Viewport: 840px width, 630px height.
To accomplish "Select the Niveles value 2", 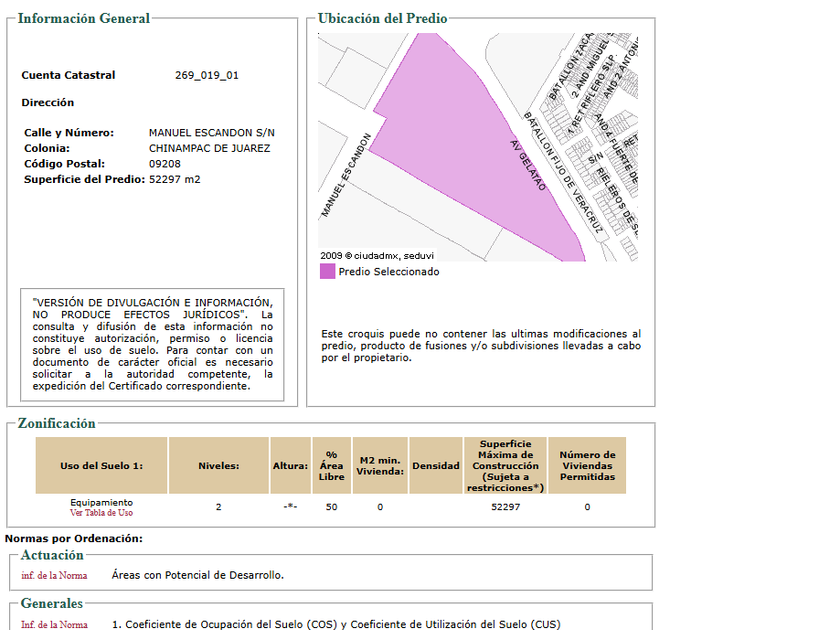I will pos(219,507).
